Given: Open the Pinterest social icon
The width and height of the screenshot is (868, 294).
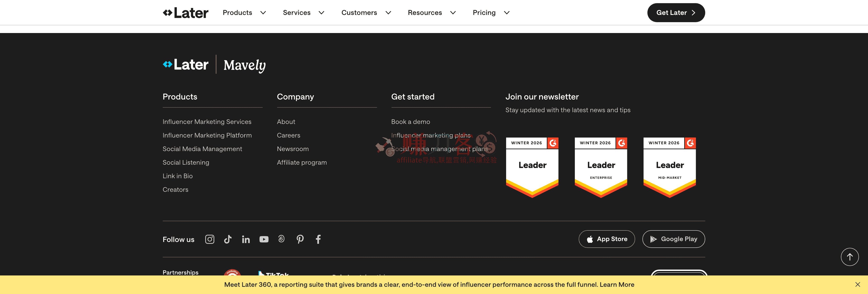Looking at the screenshot, I should pos(300,239).
